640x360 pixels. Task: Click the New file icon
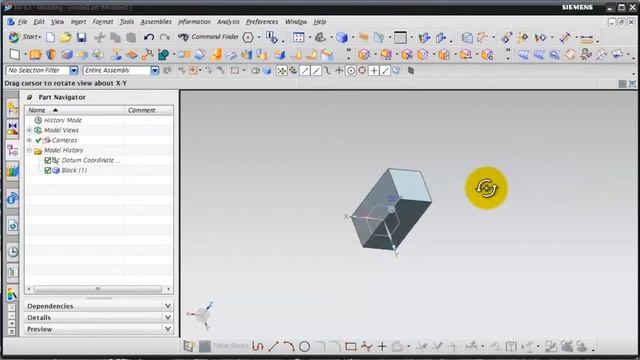click(x=50, y=38)
